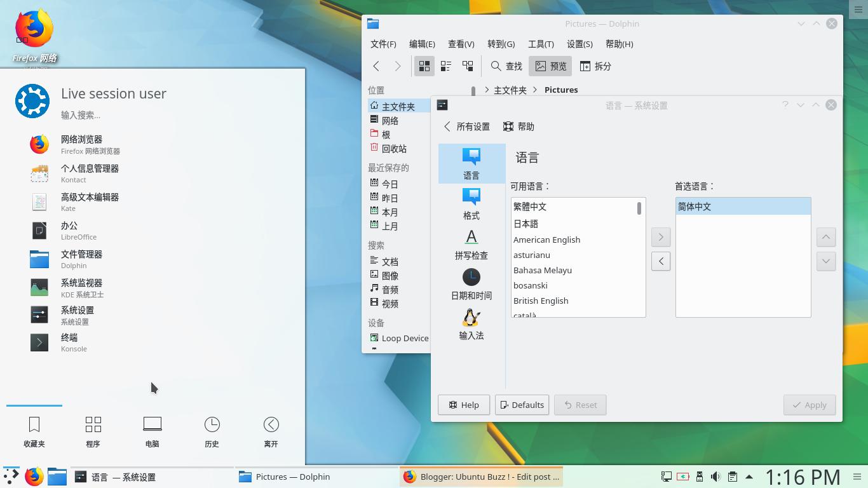Screen dimensions: 868x488
Task: Click the Help button in language settings
Action: (463, 405)
